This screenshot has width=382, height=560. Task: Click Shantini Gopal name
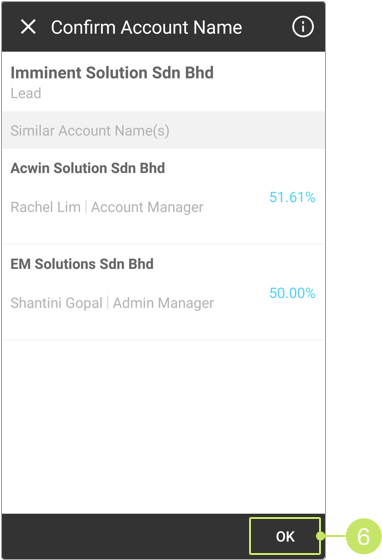click(56, 303)
